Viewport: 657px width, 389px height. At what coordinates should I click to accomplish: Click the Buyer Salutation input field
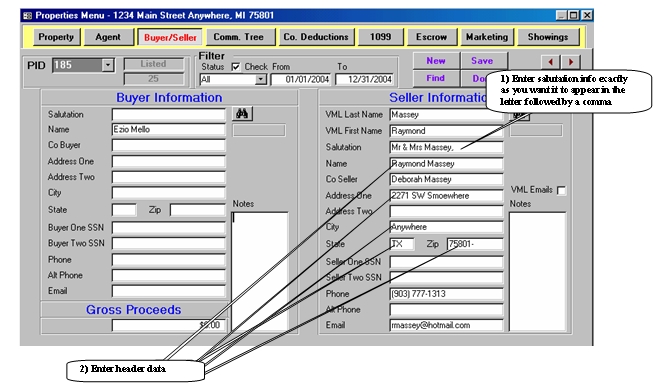point(168,114)
